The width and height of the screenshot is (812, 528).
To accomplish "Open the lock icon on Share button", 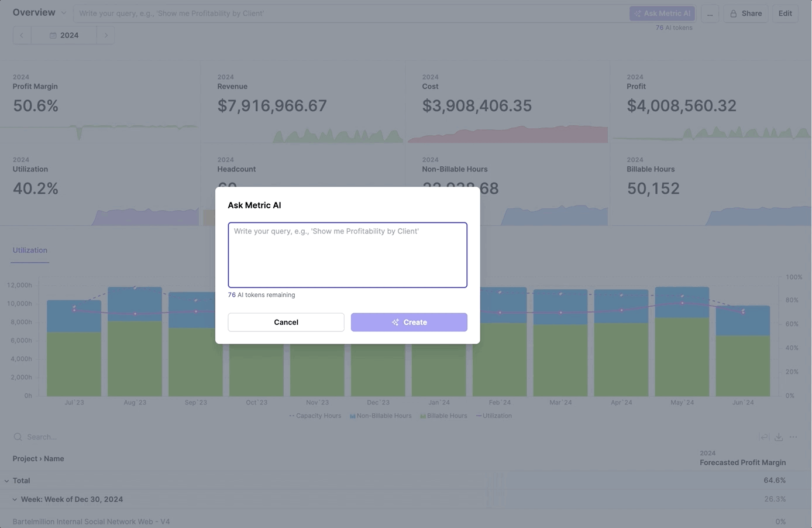I will tap(735, 13).
